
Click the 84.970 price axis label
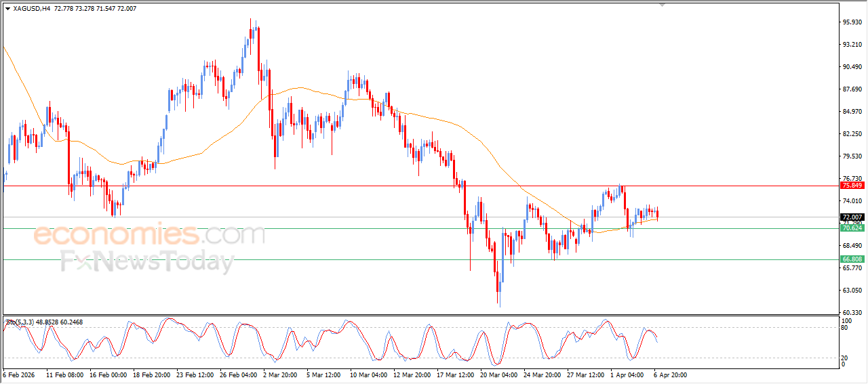coord(852,112)
